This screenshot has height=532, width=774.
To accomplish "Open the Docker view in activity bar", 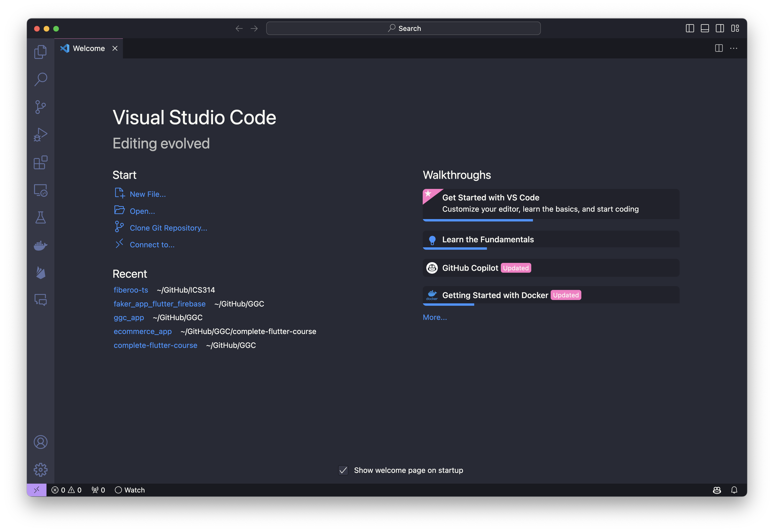I will tap(40, 246).
